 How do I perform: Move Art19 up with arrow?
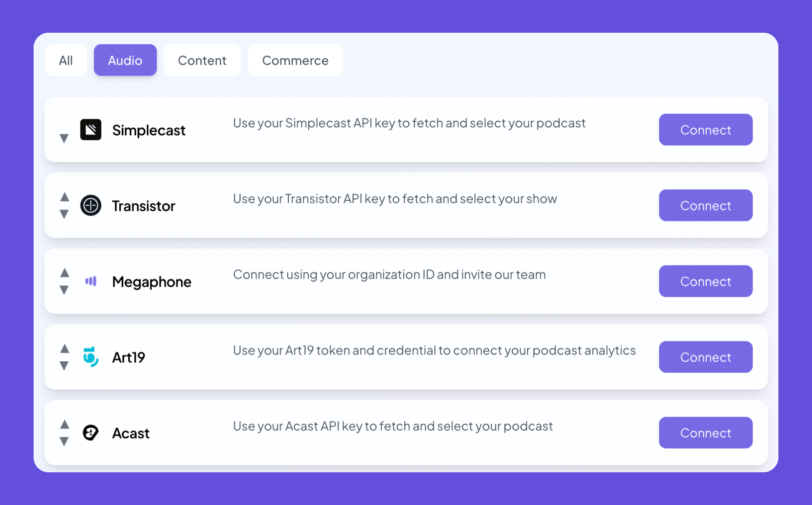[x=65, y=349]
